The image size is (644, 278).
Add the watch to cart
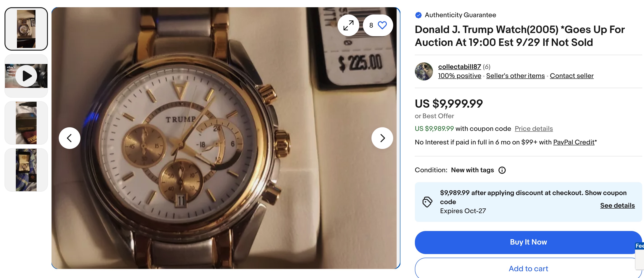tap(528, 269)
